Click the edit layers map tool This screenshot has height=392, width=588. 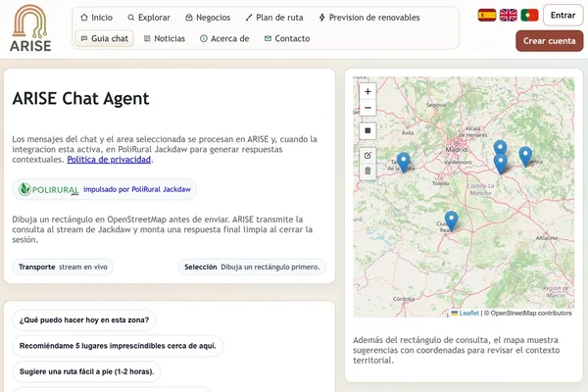[367, 155]
